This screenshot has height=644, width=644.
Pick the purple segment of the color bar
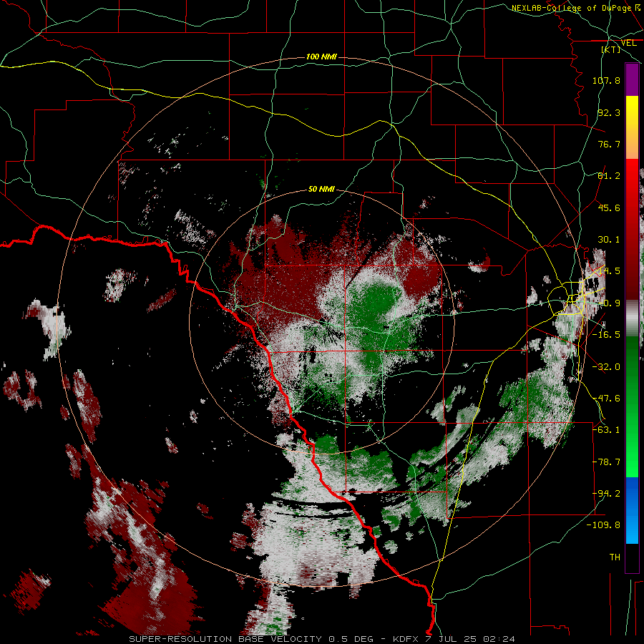[632, 79]
